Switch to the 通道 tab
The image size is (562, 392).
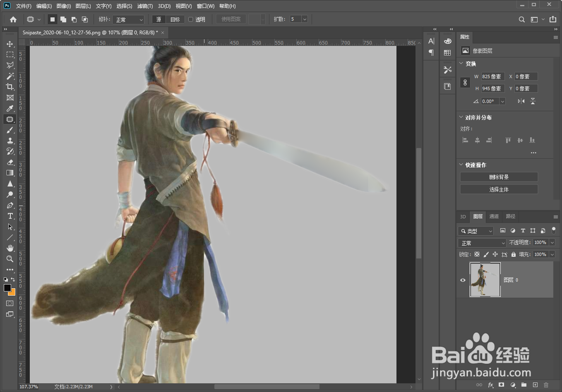pos(494,216)
